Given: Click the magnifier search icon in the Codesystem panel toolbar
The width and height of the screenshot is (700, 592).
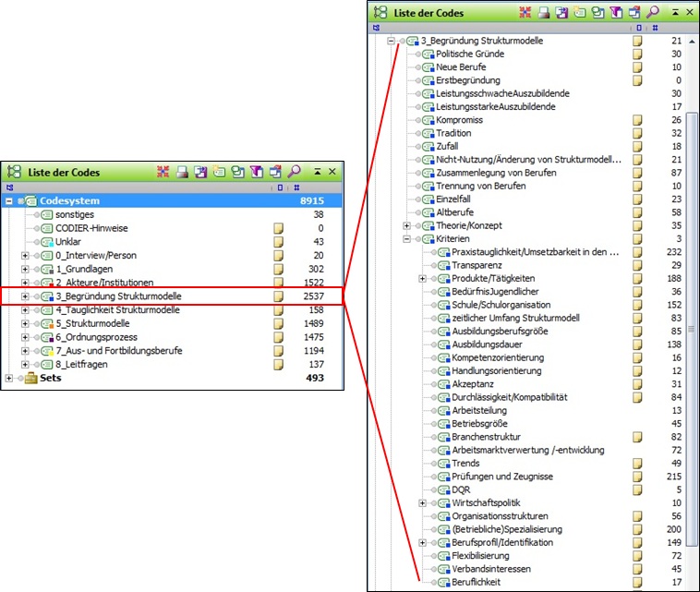Looking at the screenshot, I should 295,172.
